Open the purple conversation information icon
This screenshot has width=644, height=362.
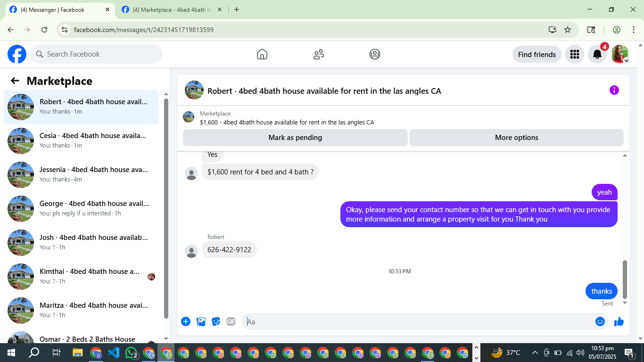[614, 90]
